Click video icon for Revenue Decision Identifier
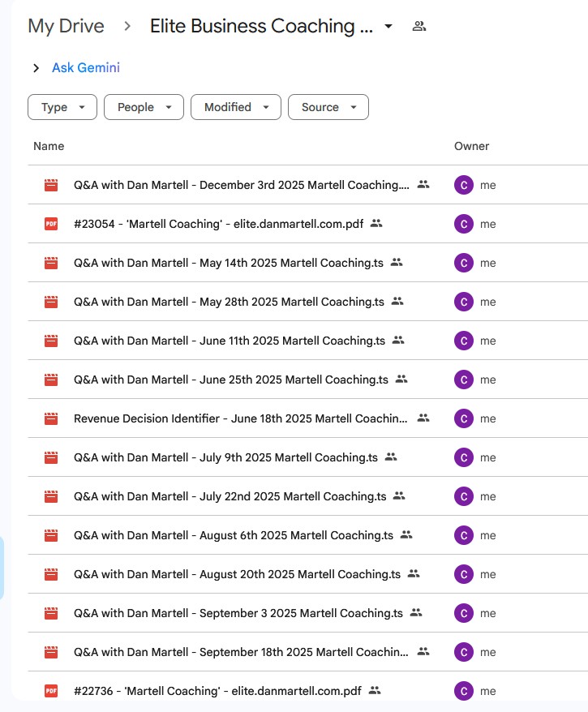Viewport: 588px width, 712px height. (x=51, y=418)
